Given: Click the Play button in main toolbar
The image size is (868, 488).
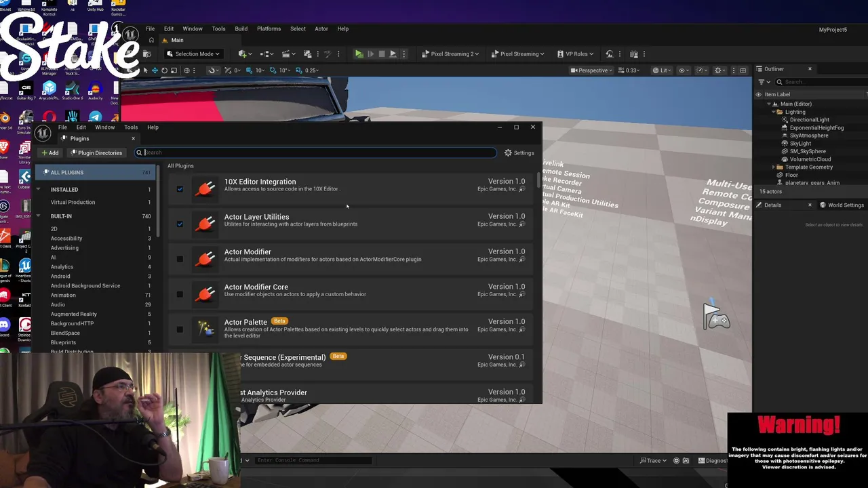Looking at the screenshot, I should point(359,54).
